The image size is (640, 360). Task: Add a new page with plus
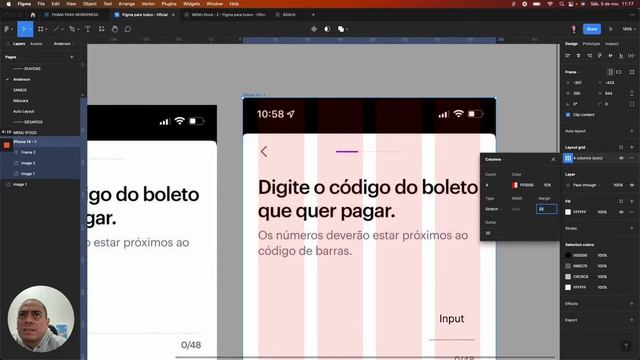point(72,57)
